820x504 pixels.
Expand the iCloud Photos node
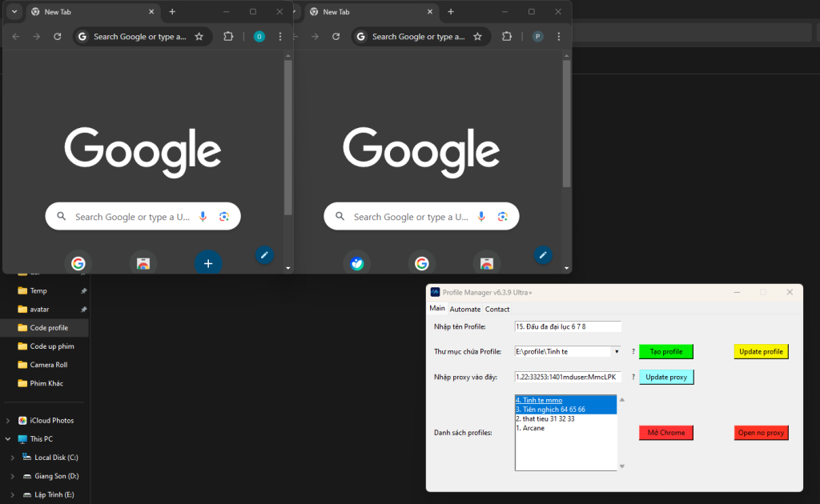point(8,421)
